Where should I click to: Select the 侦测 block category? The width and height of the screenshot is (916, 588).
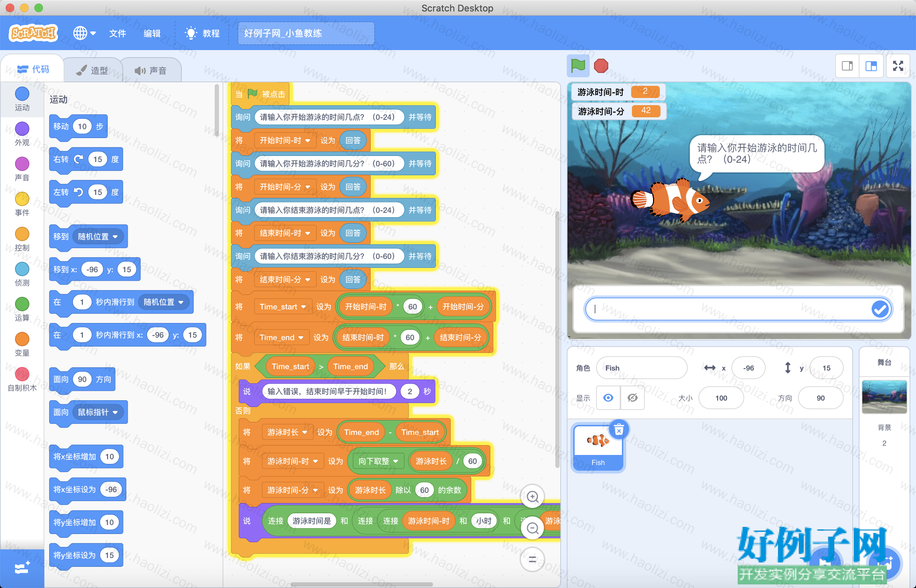22,275
